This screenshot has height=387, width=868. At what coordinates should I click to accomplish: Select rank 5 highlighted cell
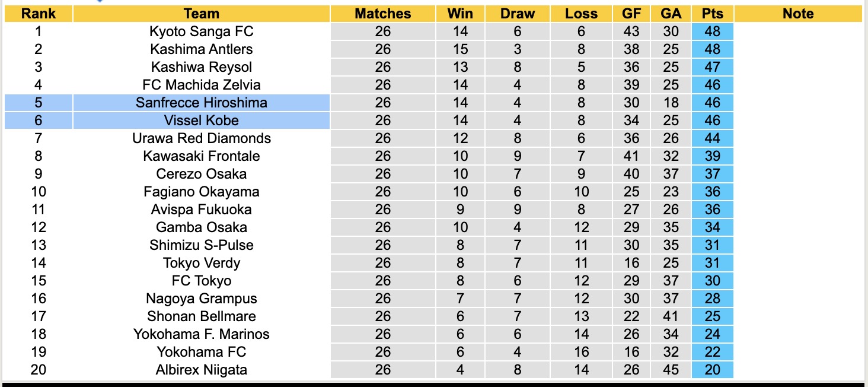coord(38,103)
